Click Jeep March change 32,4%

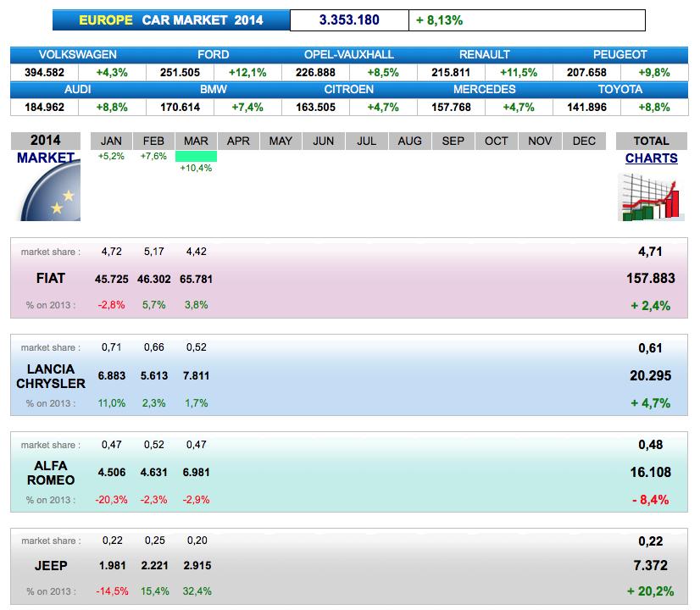[197, 591]
